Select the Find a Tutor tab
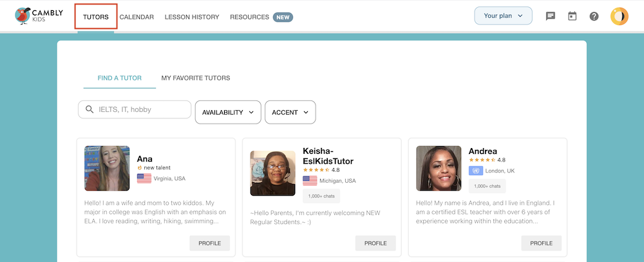Viewport: 644px width, 262px height. pos(120,78)
